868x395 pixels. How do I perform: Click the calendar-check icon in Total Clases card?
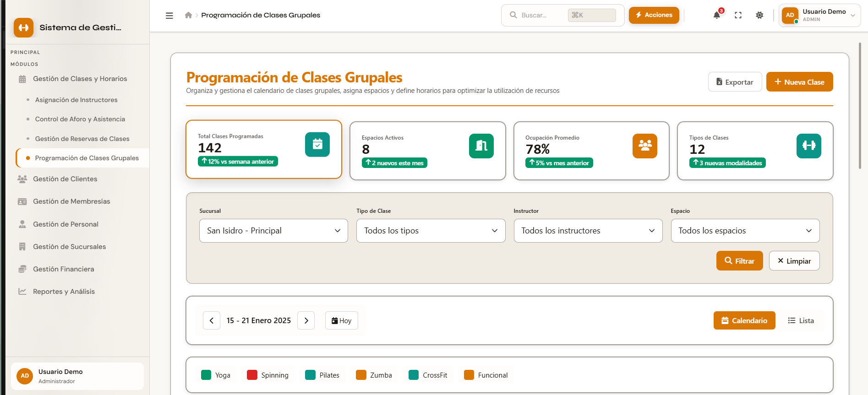317,145
